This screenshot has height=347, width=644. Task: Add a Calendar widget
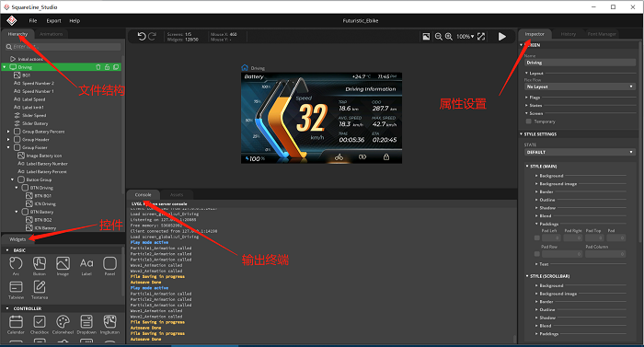pyautogui.click(x=16, y=324)
